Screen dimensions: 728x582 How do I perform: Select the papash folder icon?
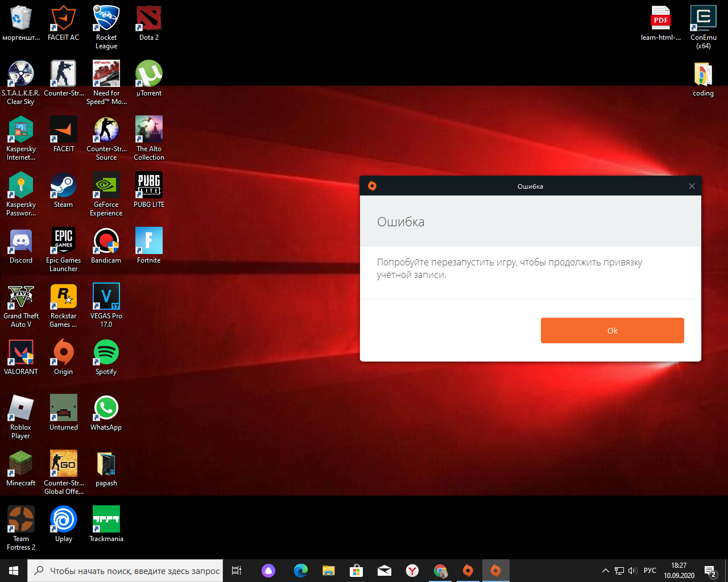106,469
